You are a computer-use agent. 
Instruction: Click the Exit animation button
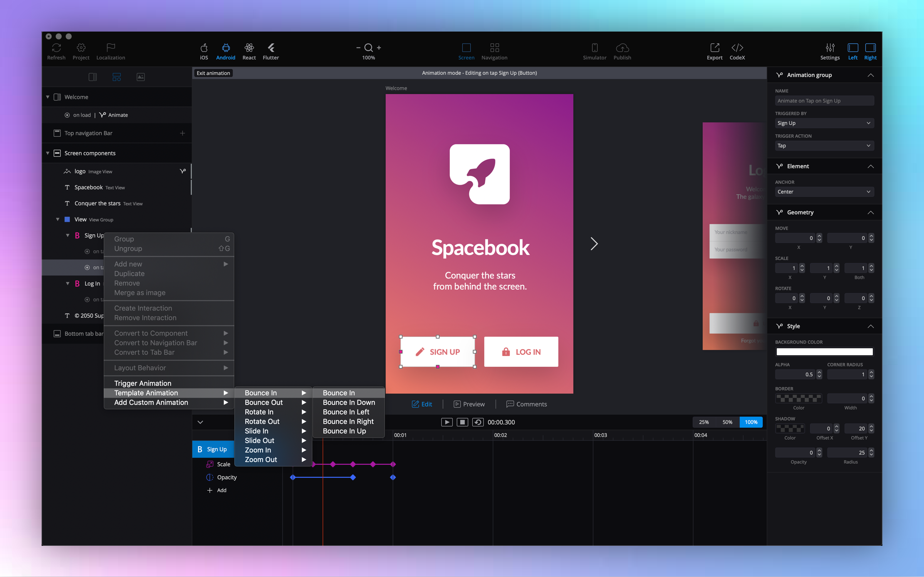(213, 73)
